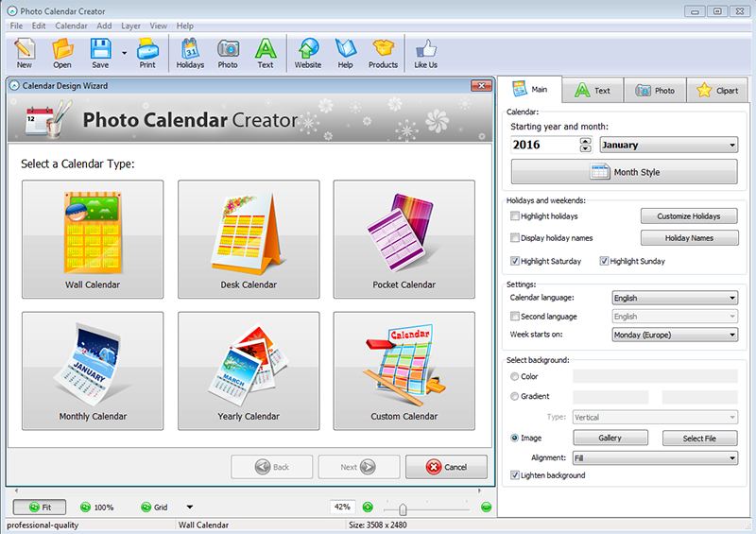Viewport: 756px width, 534px height.
Task: Add text using the Text toolbar icon
Action: (x=266, y=54)
